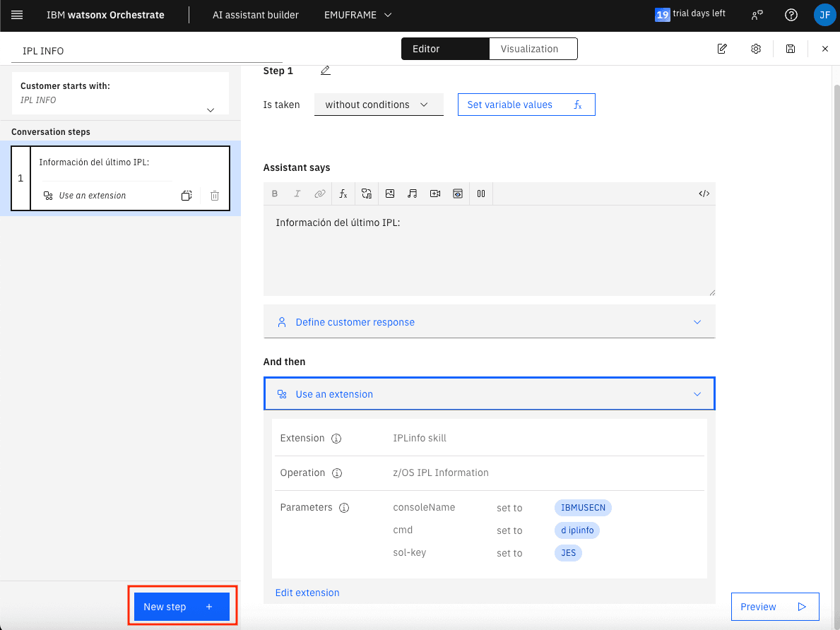Click the pencil icon next to Step 1
The image size is (840, 630).
(x=325, y=71)
